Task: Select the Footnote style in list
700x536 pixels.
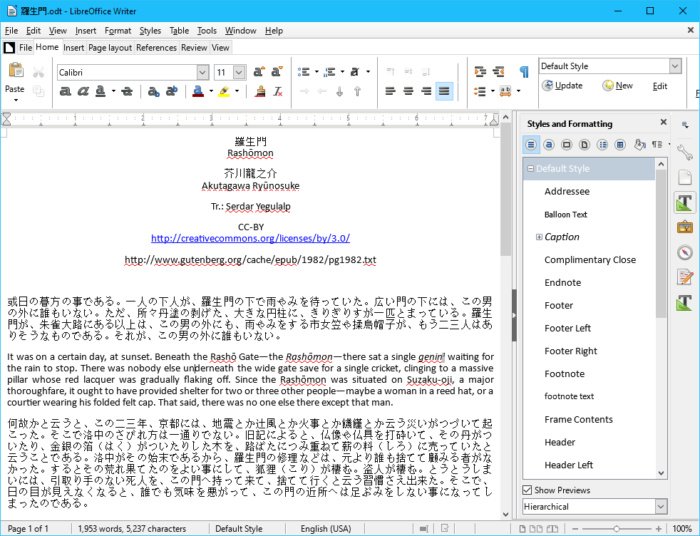Action: pyautogui.click(x=564, y=374)
